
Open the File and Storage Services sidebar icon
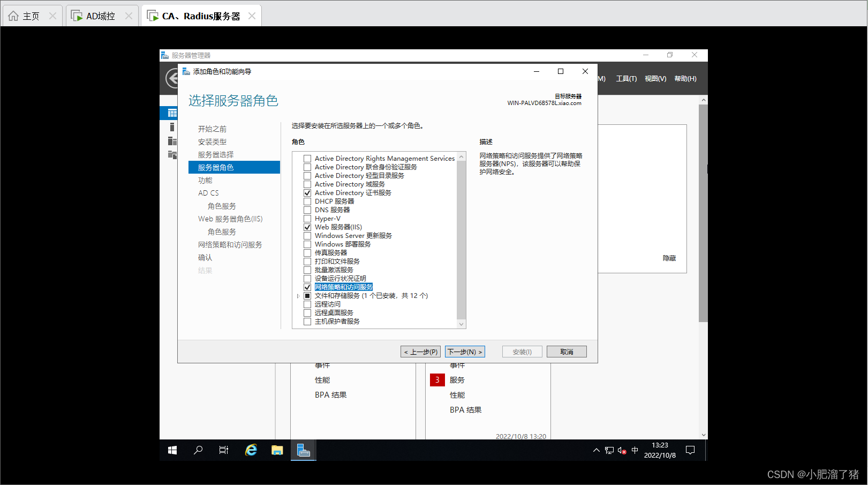click(172, 155)
